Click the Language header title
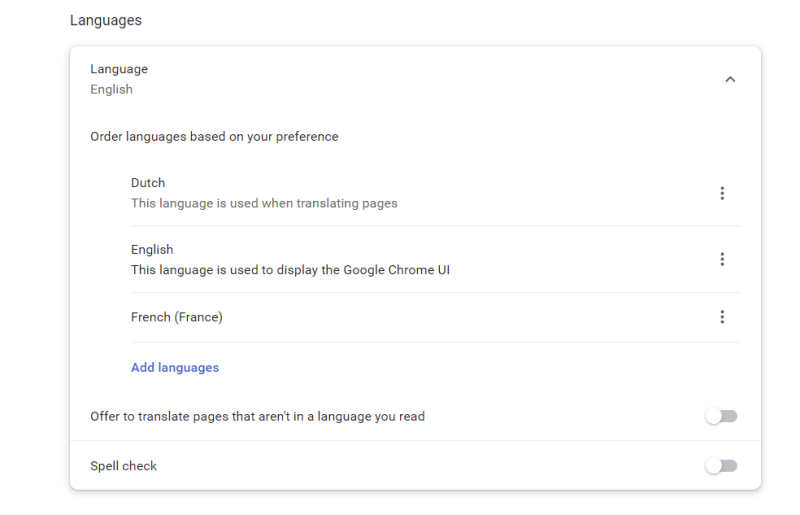The height and width of the screenshot is (515, 800). [119, 69]
